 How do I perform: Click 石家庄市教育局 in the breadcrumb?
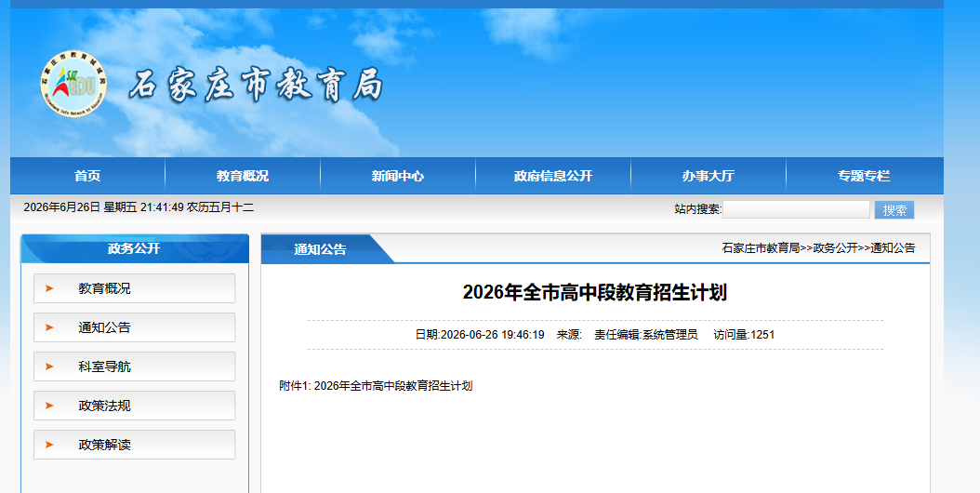click(761, 248)
